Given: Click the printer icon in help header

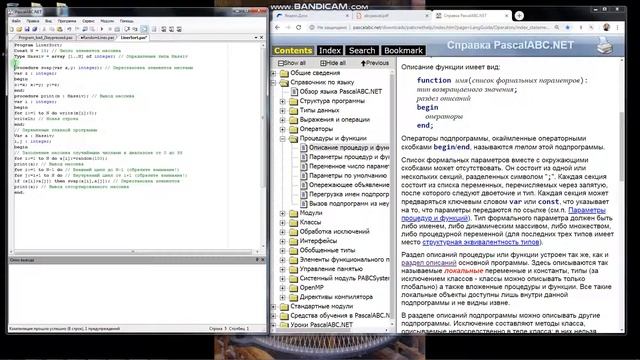Looking at the screenshot, I should coord(604,45).
